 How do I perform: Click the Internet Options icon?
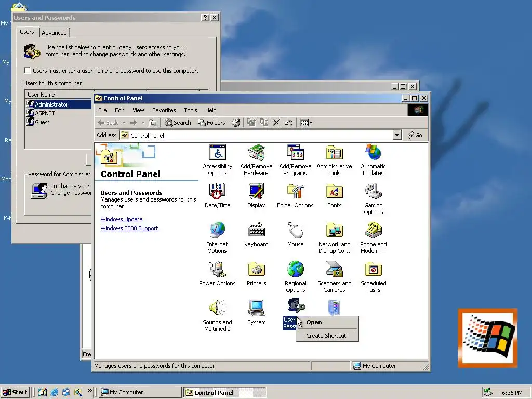217,238
